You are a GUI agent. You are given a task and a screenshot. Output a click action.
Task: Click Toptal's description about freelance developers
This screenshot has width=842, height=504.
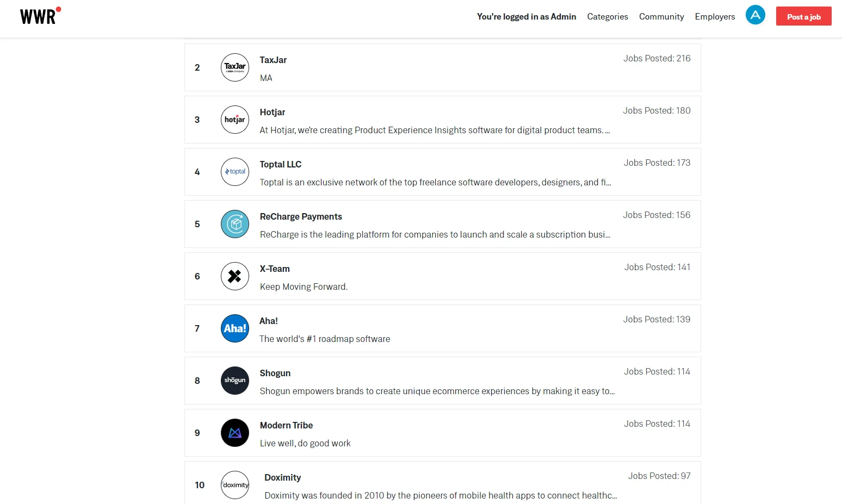pos(435,182)
